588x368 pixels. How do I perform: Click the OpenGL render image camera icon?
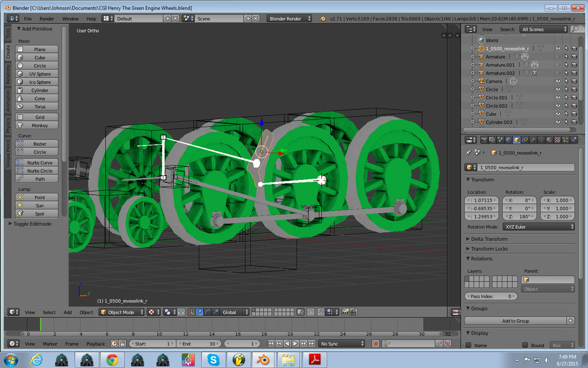[x=345, y=312]
